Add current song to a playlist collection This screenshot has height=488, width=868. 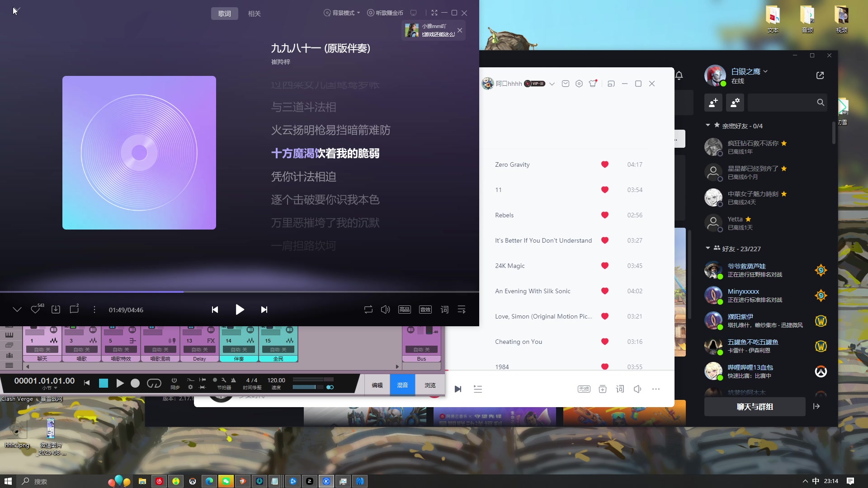point(603,389)
